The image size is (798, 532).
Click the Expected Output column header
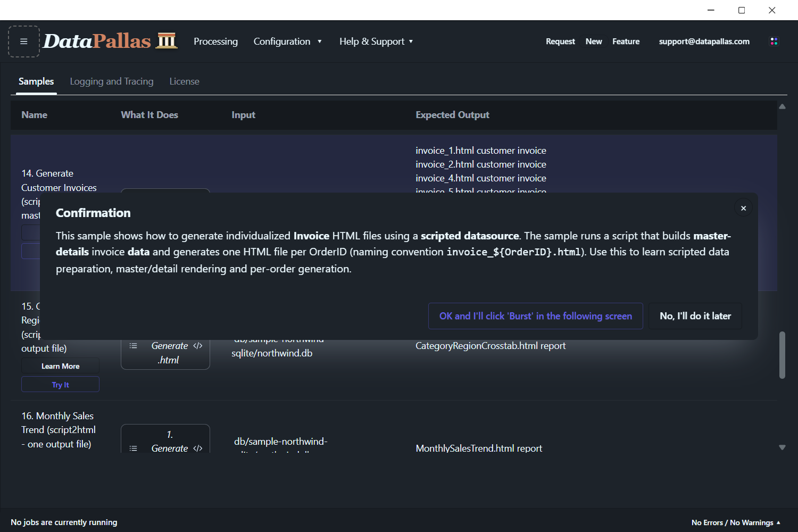[452, 115]
